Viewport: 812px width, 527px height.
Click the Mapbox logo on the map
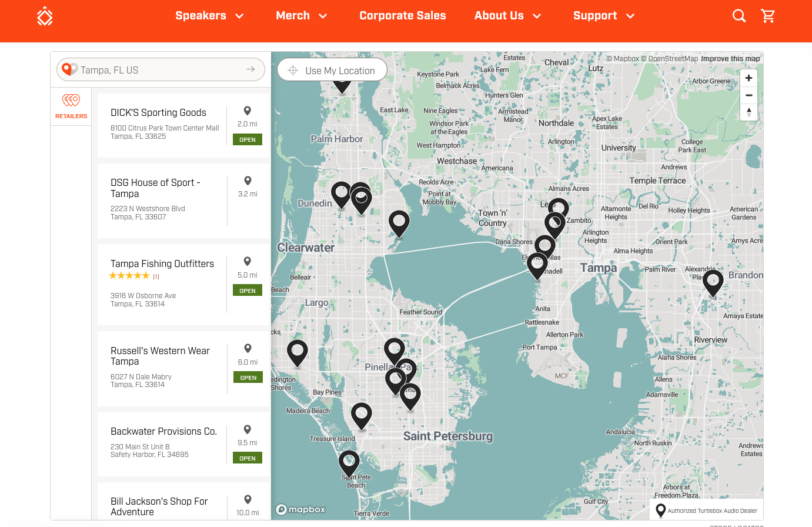point(300,509)
